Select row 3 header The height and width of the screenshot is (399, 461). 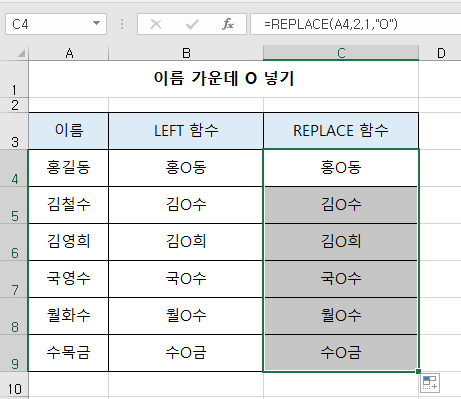tap(14, 131)
